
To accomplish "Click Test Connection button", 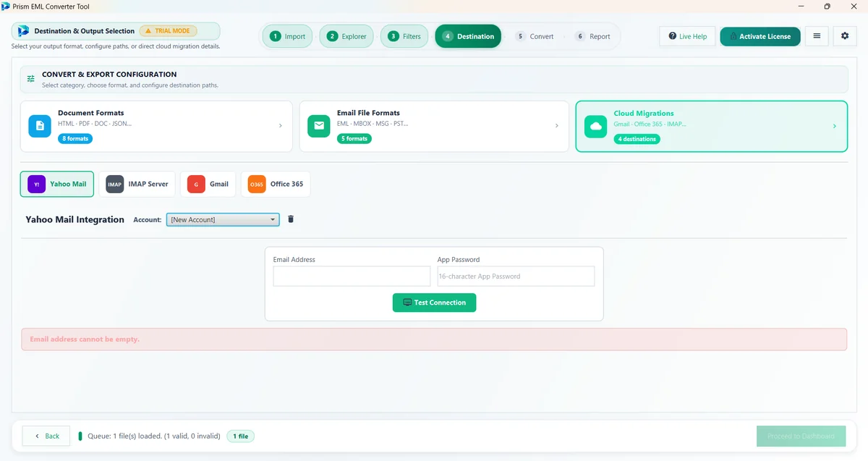I will (434, 303).
